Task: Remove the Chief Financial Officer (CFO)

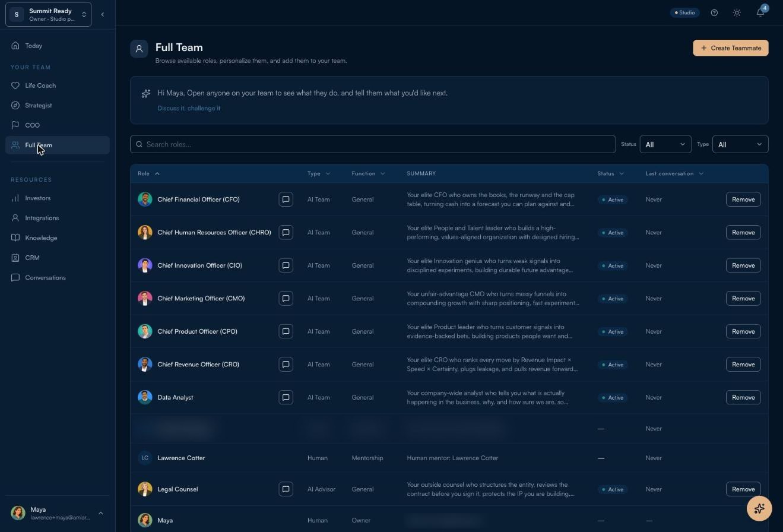Action: [x=743, y=199]
